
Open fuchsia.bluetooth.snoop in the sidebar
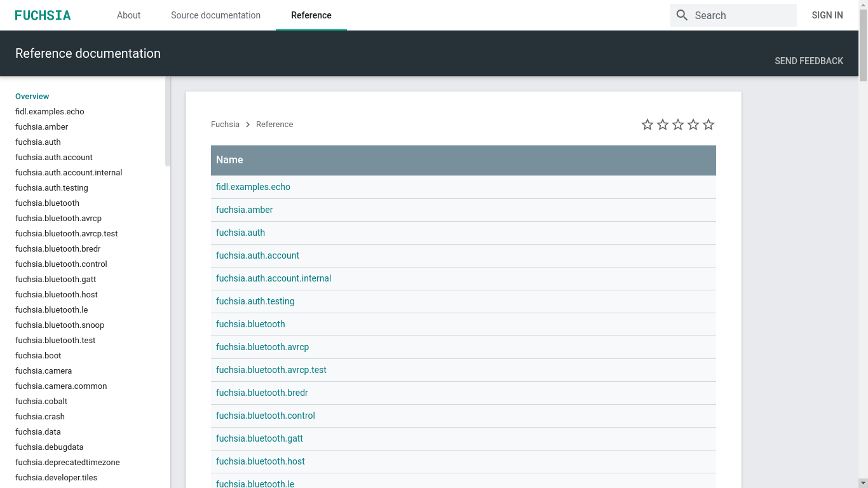60,325
